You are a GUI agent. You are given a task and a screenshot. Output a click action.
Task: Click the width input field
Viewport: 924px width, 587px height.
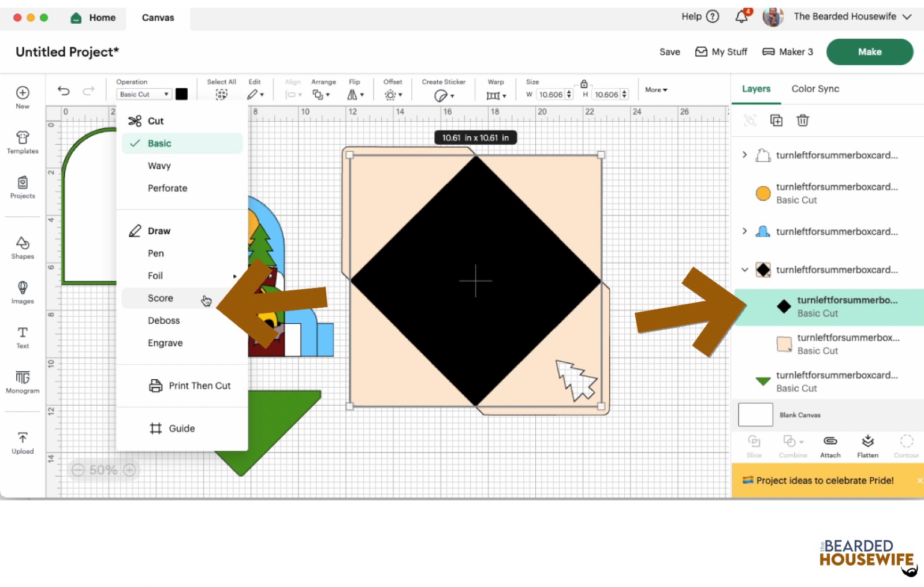click(550, 94)
